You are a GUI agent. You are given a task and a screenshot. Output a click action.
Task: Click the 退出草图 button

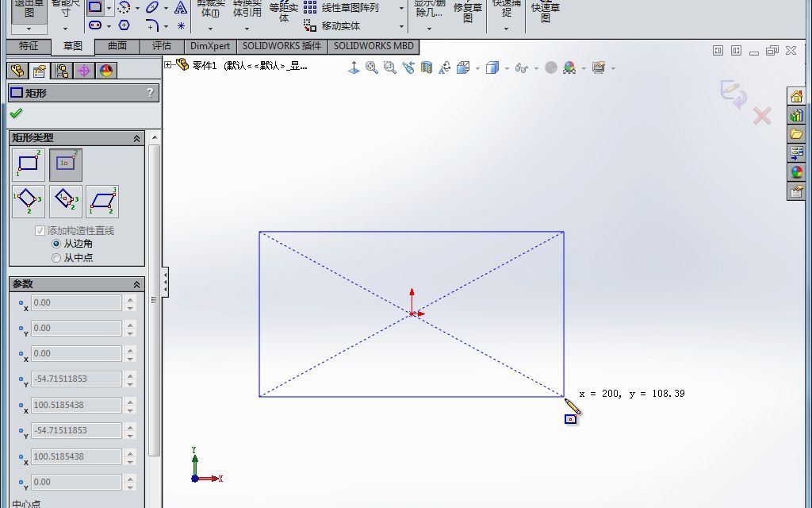tap(28, 10)
